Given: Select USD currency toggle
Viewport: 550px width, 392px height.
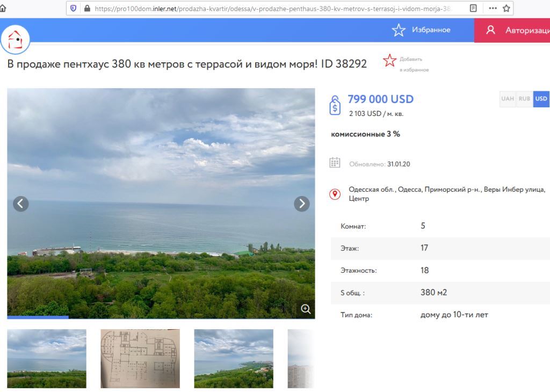Looking at the screenshot, I should point(541,99).
